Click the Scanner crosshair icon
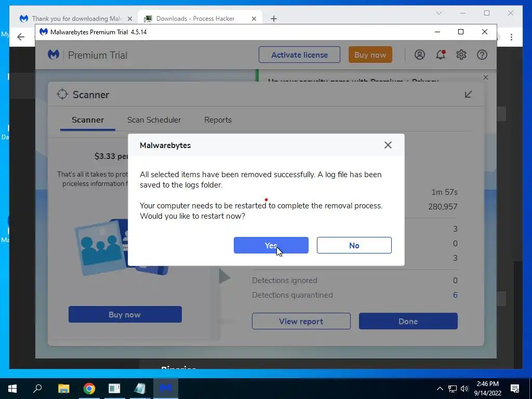This screenshot has height=399, width=532. pyautogui.click(x=62, y=95)
